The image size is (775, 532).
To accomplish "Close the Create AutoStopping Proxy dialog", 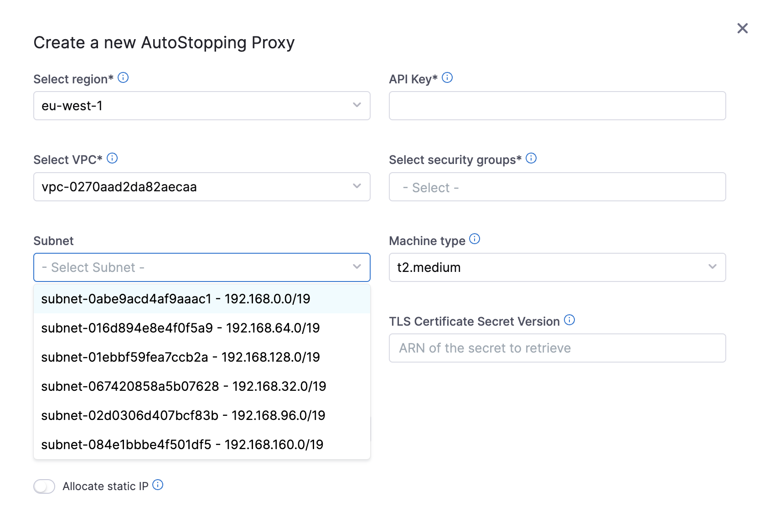I will (x=742, y=28).
